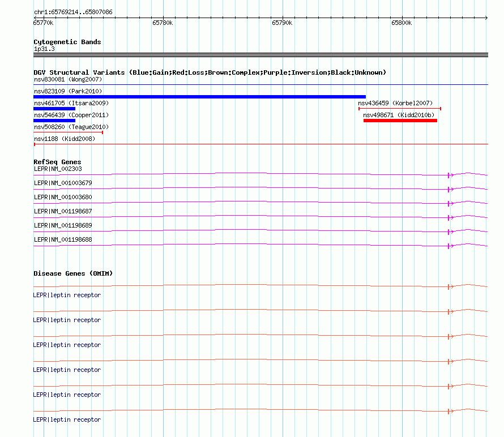Select the RefSeq Genes track heading
Image resolution: width=504 pixels, height=437 pixels.
(x=57, y=162)
